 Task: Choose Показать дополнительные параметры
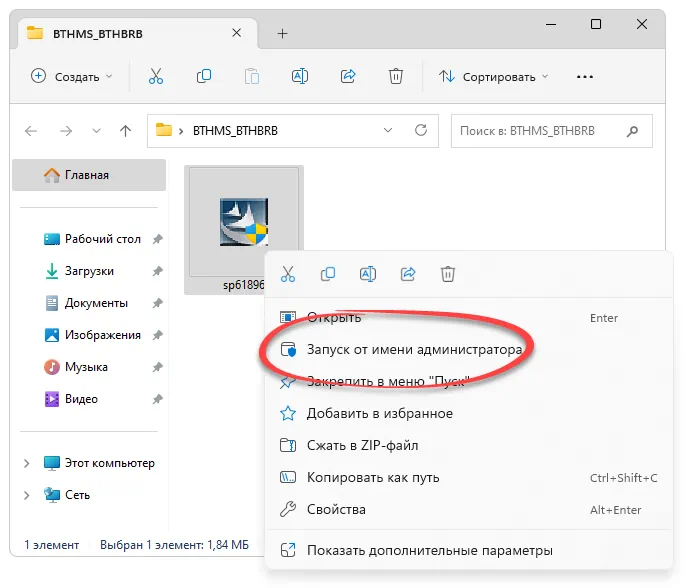[x=469, y=550]
